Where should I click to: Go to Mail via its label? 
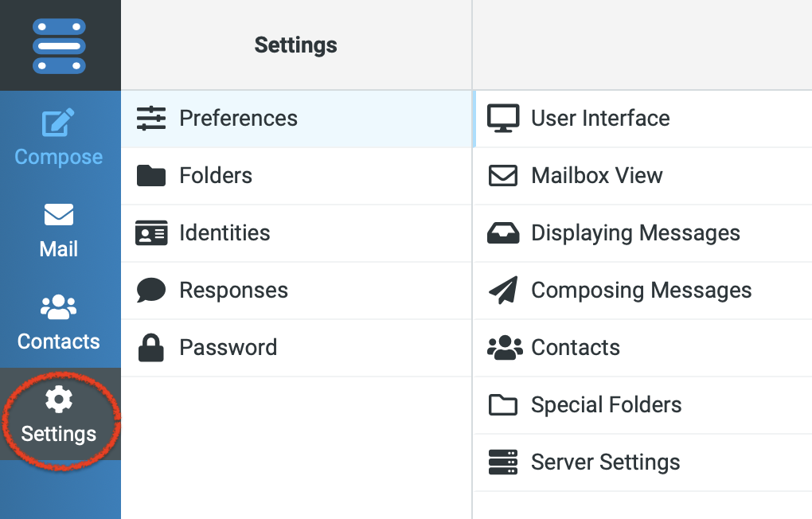(59, 249)
